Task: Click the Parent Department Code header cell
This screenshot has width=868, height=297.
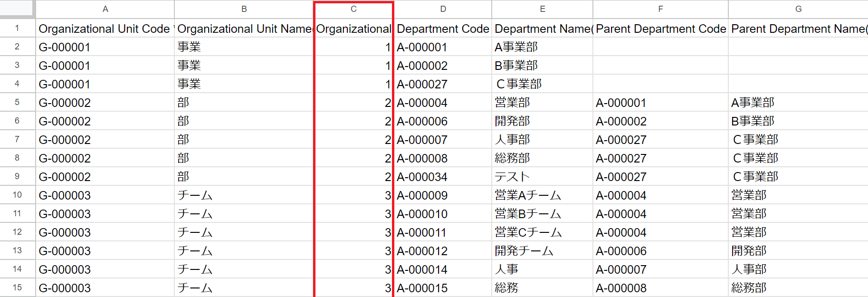Action: click(x=660, y=29)
